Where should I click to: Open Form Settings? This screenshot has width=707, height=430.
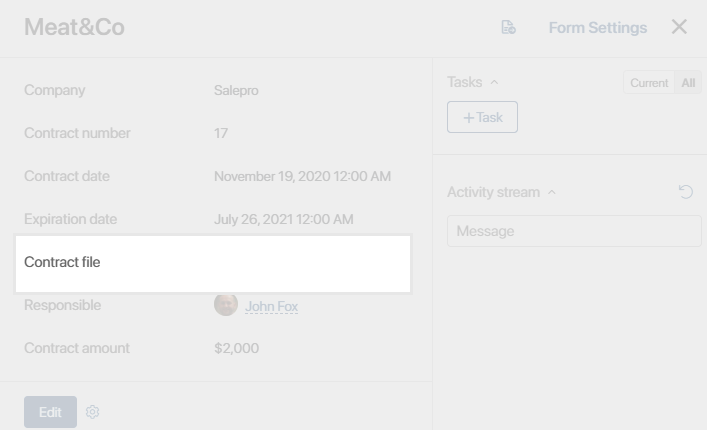[597, 27]
